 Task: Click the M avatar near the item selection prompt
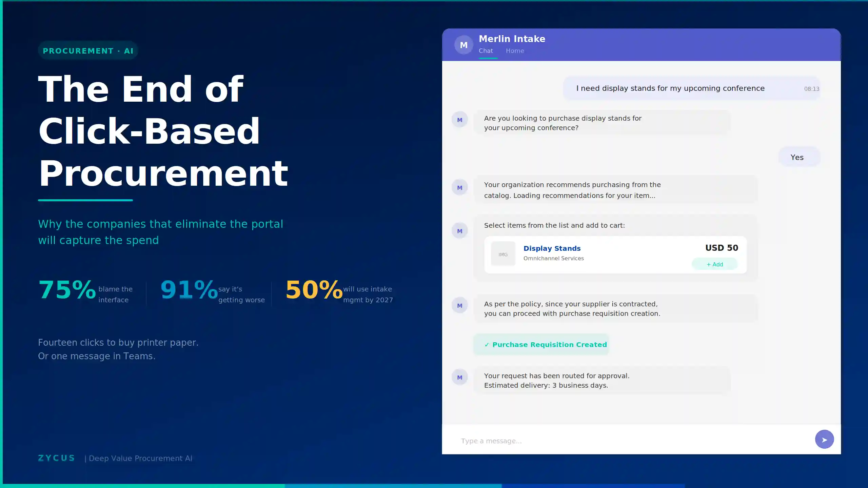[460, 231]
